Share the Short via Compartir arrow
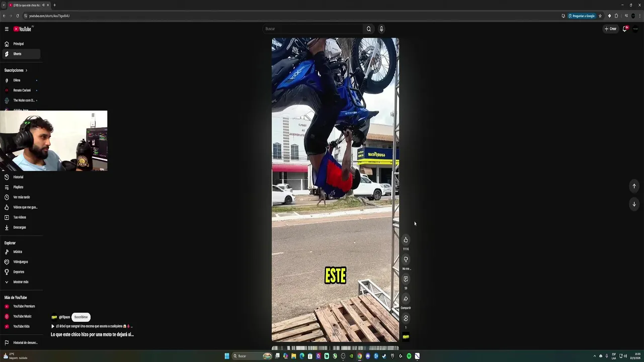Screen dimensions: 644x362 coord(406,299)
